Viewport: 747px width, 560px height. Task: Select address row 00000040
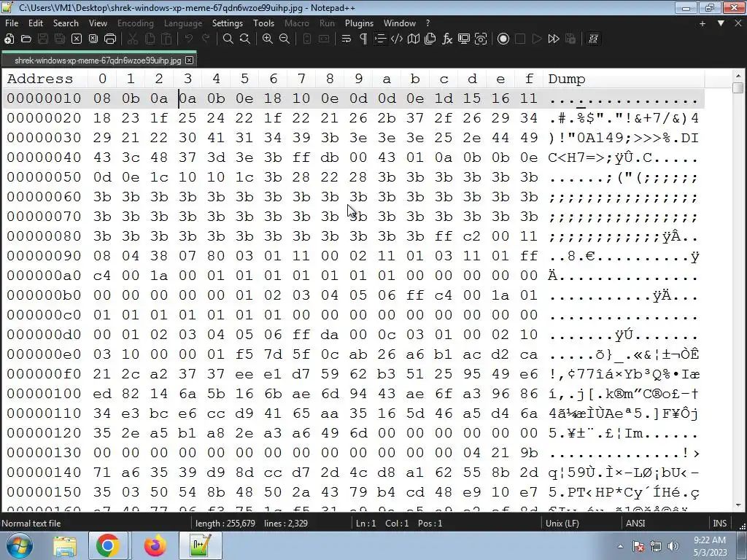pos(44,157)
